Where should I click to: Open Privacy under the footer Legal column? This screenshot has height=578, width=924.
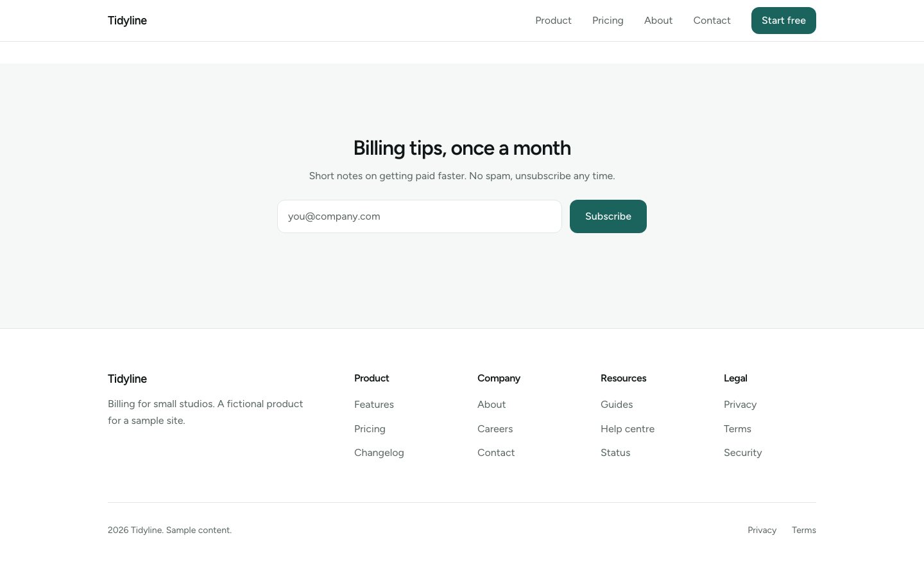(740, 405)
